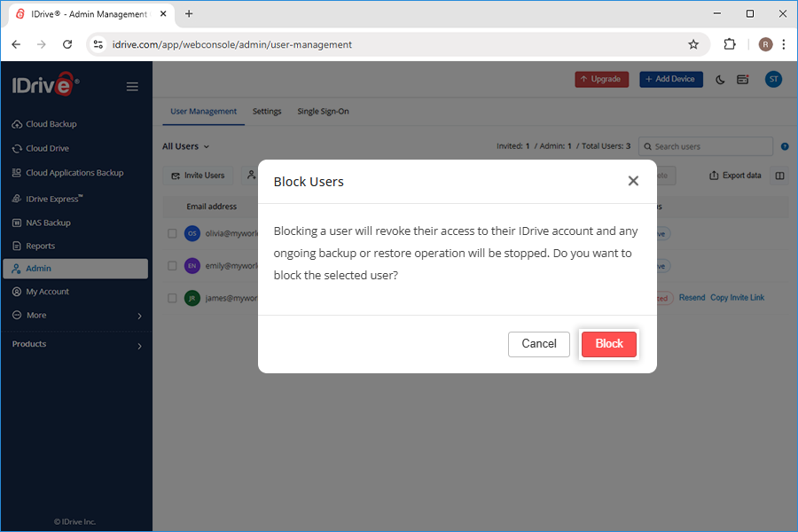The height and width of the screenshot is (532, 798).
Task: Click the Add Device button
Action: 671,80
